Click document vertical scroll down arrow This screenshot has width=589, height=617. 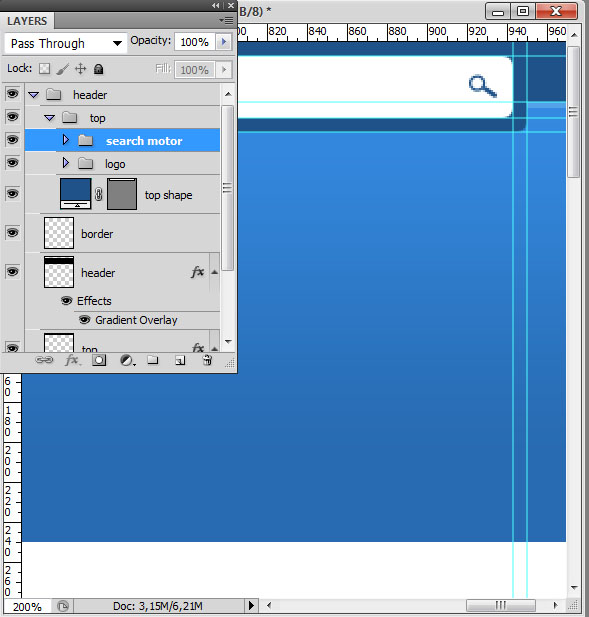point(574,587)
